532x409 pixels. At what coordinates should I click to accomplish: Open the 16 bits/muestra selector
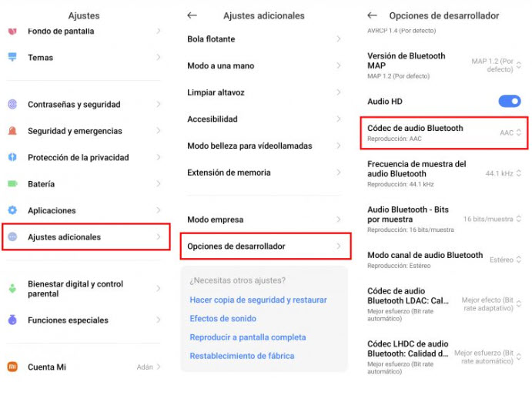(492, 219)
